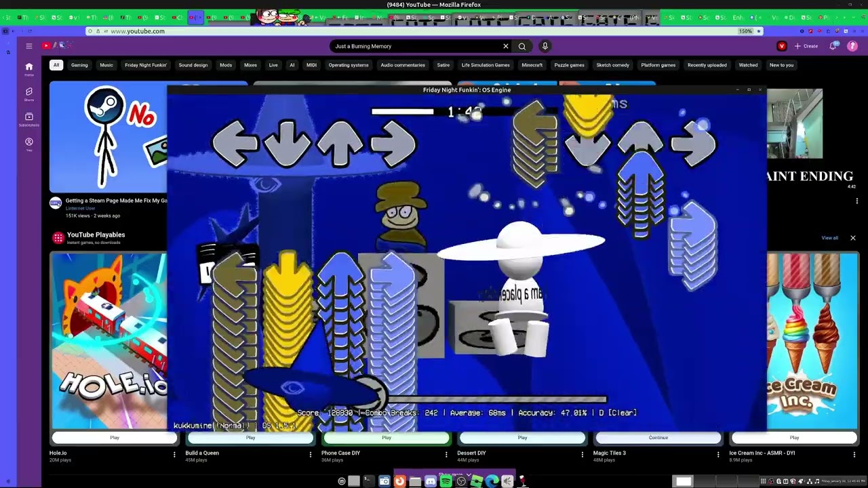This screenshot has width=868, height=488.
Task: Open more options for Hole.io
Action: point(174,455)
